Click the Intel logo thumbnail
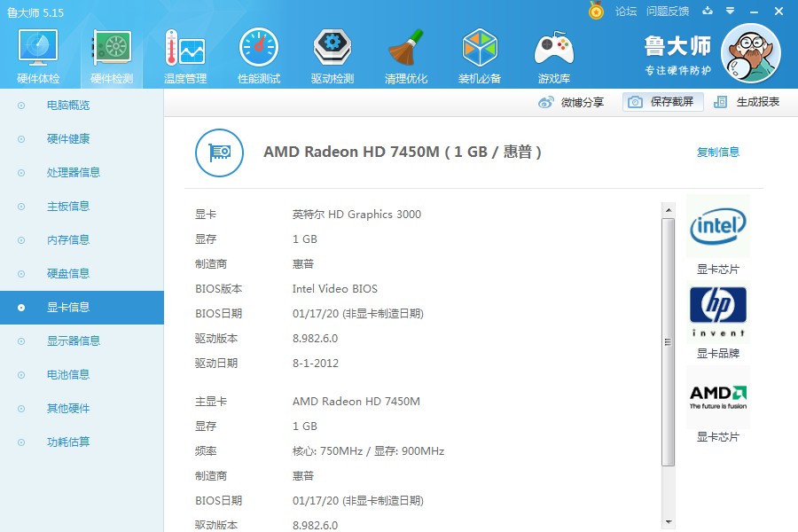Screen dimensions: 798x532 [x=718, y=226]
